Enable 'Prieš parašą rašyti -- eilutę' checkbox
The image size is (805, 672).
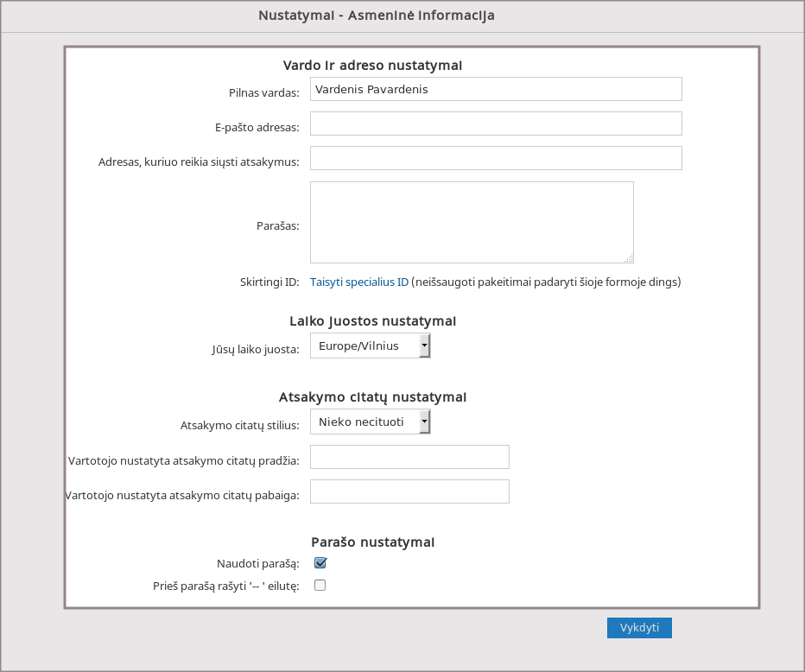pyautogui.click(x=320, y=586)
